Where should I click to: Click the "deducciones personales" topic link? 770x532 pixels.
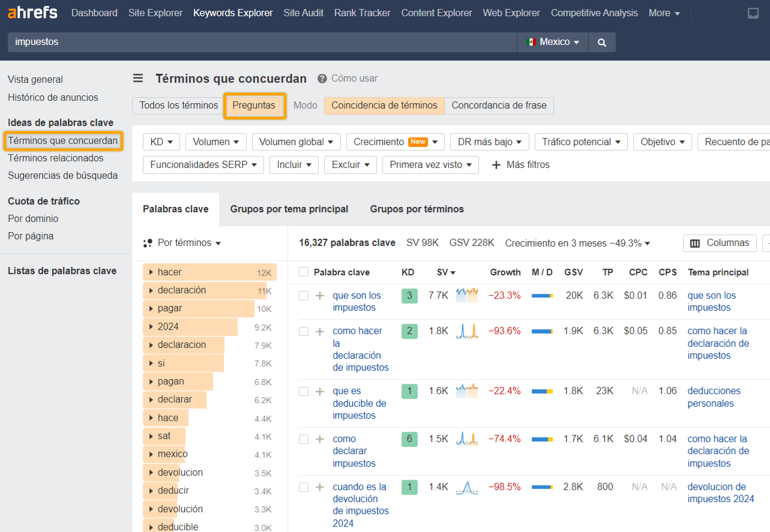click(x=714, y=397)
